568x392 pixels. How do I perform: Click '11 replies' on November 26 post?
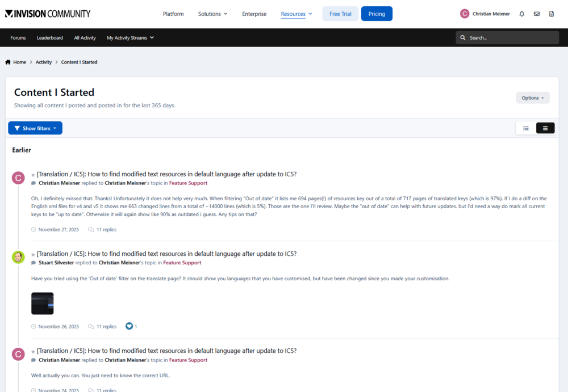[x=107, y=327]
